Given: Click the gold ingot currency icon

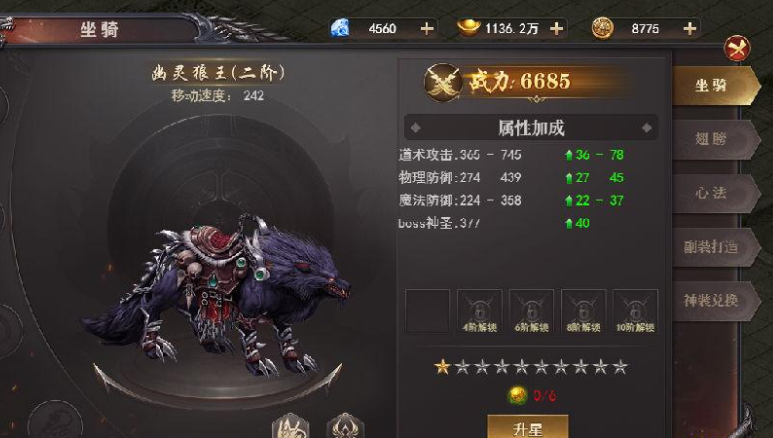Looking at the screenshot, I should [x=468, y=27].
